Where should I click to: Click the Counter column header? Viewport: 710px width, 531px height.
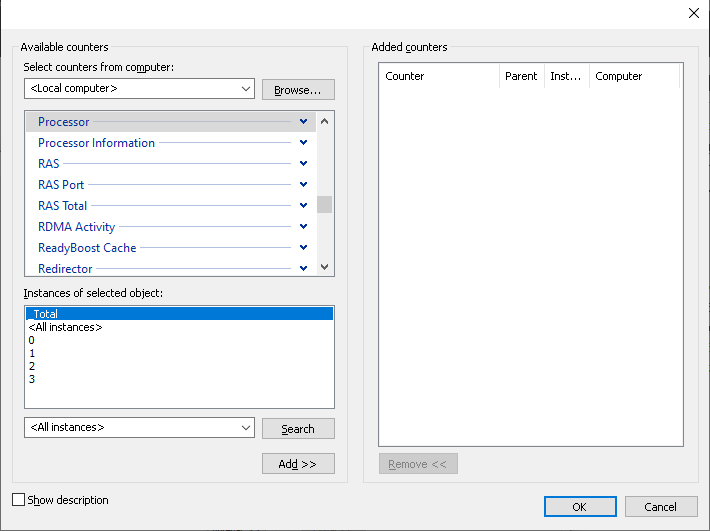pyautogui.click(x=439, y=76)
